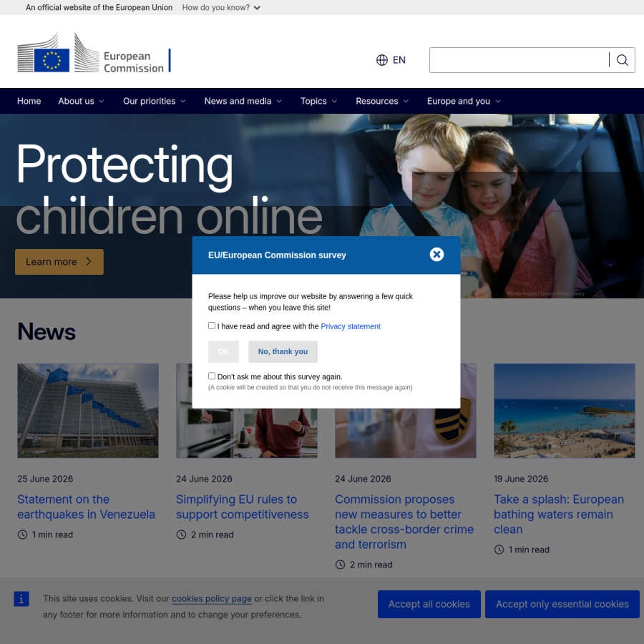Click the globe language icon
The image size is (644, 644).
[382, 60]
